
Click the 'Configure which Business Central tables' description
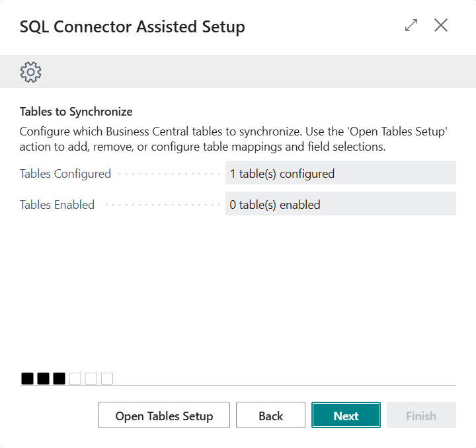pos(233,139)
